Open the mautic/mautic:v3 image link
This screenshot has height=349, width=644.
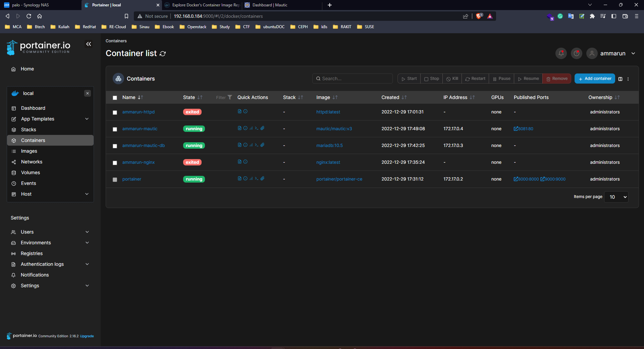click(x=334, y=129)
